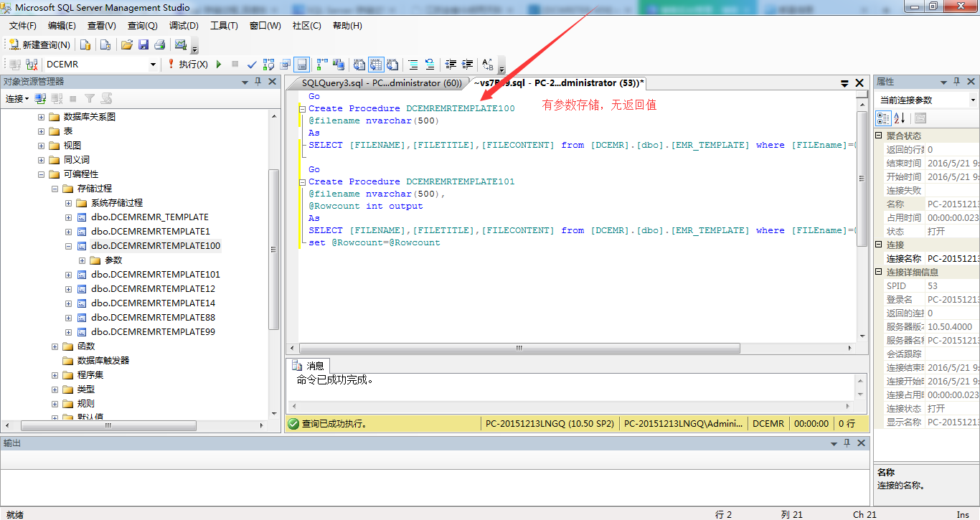Click the query options icon
The height and width of the screenshot is (520, 980).
(x=286, y=65)
